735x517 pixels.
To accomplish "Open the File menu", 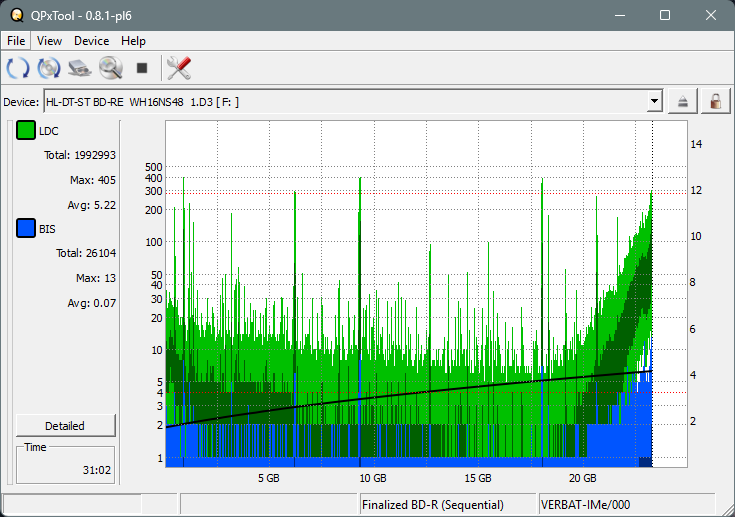I will point(16,41).
